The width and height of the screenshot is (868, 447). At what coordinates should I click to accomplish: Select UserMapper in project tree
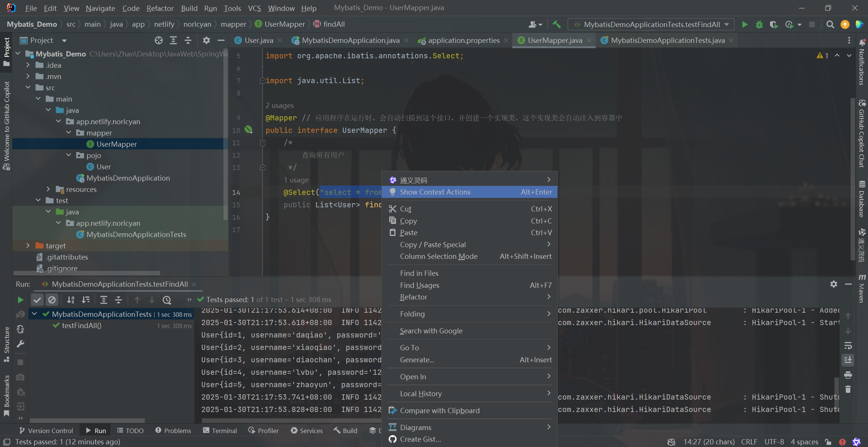tap(117, 144)
